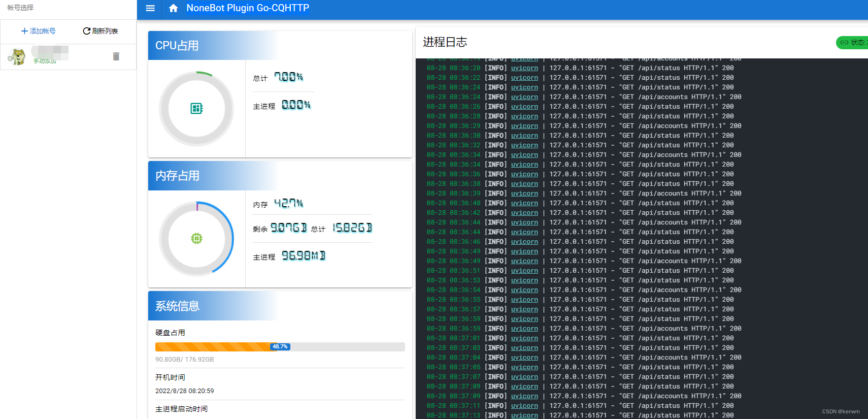The height and width of the screenshot is (419, 868).
Task: Click "GET /api/accounts" text in 08:36:24 line
Action: (x=653, y=97)
